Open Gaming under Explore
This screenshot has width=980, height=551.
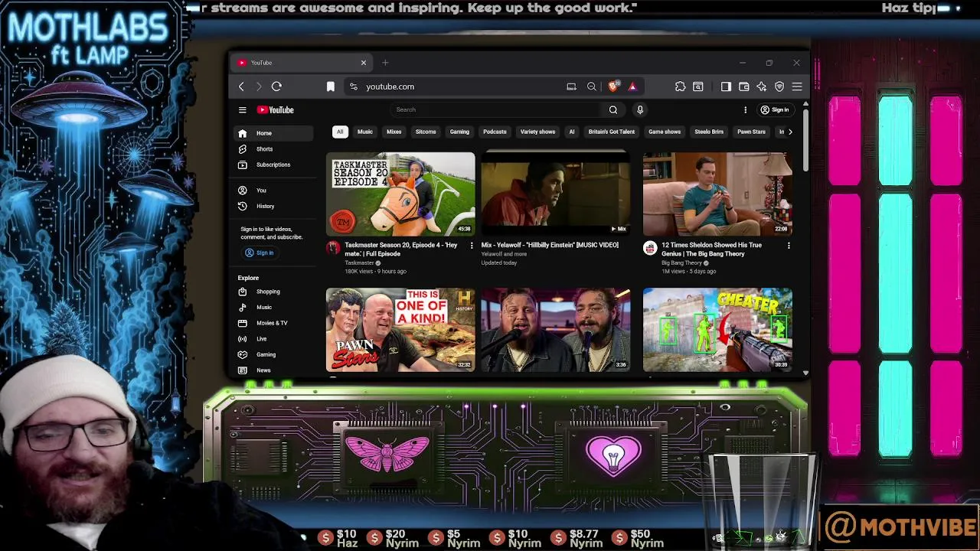(273, 354)
